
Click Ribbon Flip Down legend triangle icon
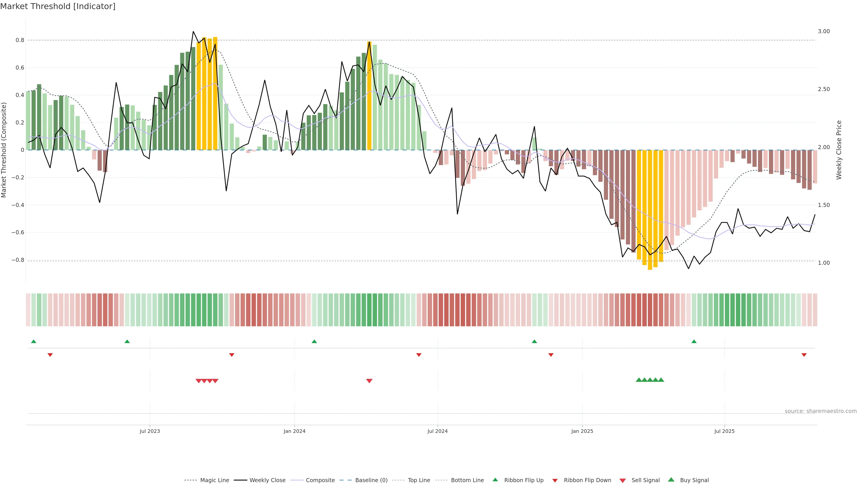(x=555, y=480)
